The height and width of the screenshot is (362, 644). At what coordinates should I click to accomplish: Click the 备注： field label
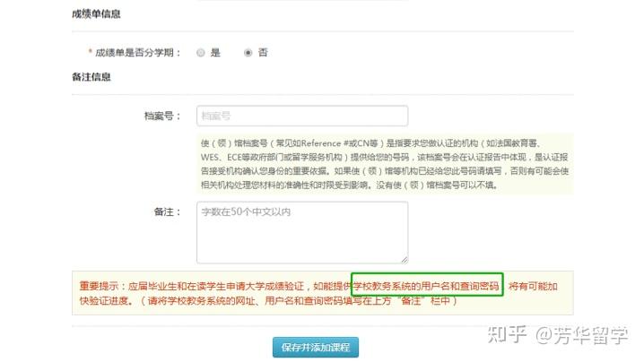click(x=167, y=211)
